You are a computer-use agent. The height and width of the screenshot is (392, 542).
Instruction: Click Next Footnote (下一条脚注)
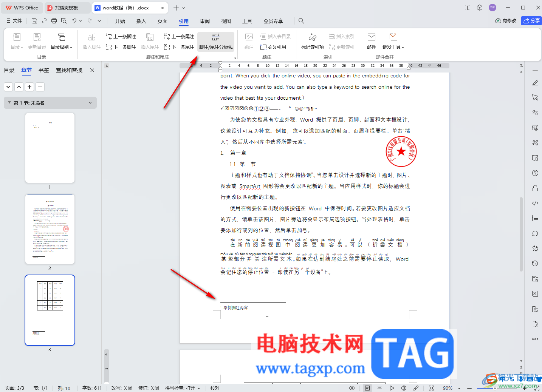121,47
